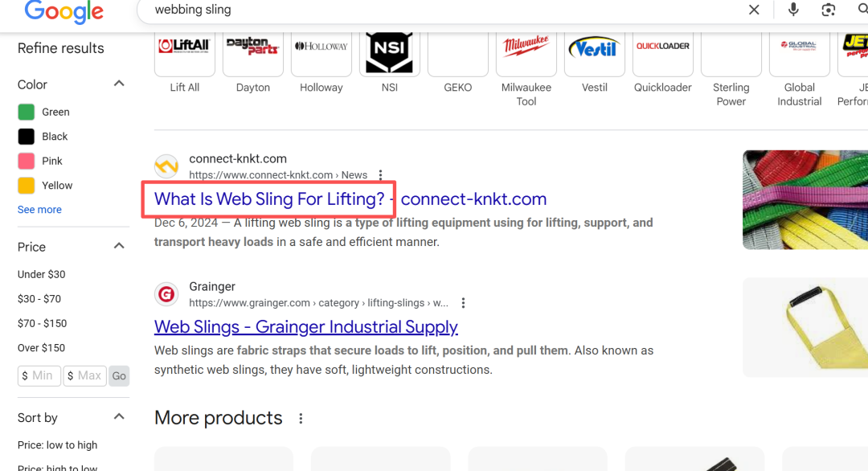Open options menu for connect-knkt.com result
The image size is (868, 471).
(x=380, y=175)
